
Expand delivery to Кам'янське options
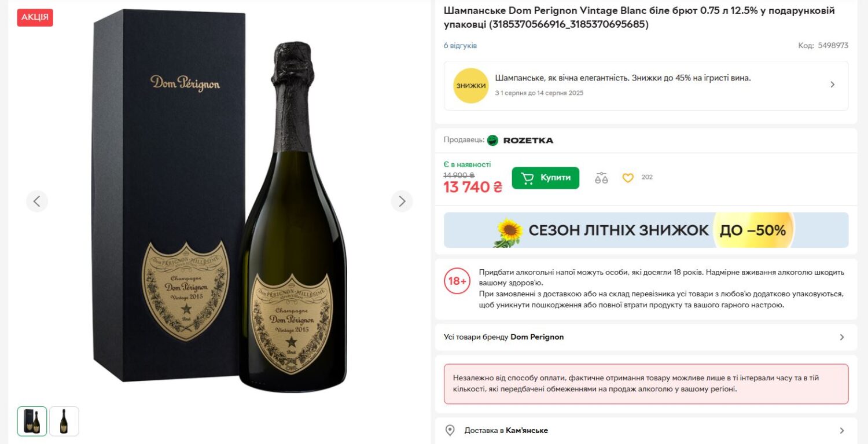pos(841,431)
